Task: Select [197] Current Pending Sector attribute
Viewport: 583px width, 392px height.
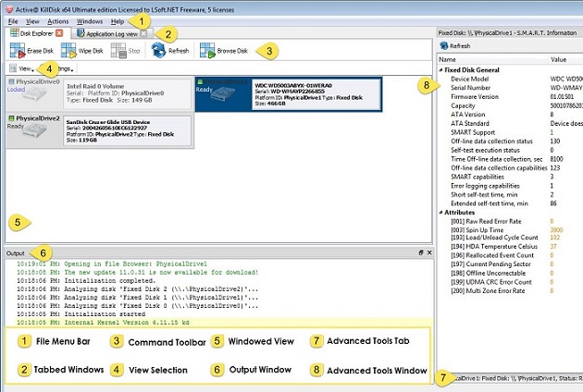Action: click(510, 264)
